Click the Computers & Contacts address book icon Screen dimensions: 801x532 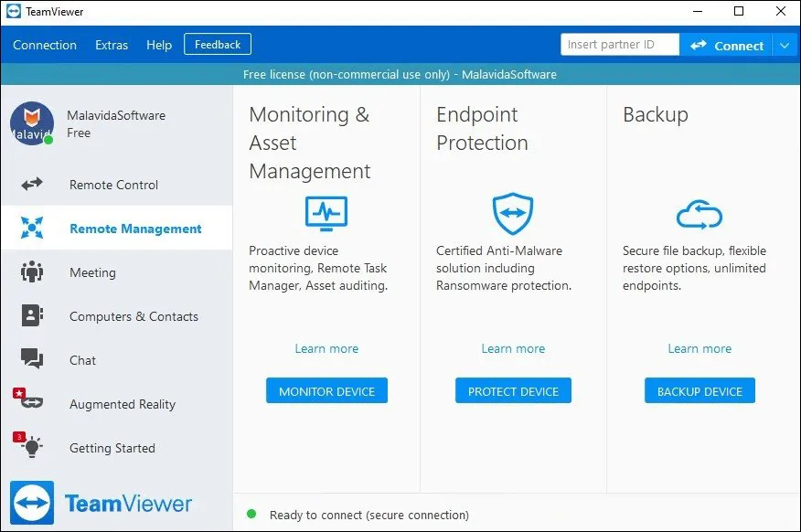pos(32,316)
